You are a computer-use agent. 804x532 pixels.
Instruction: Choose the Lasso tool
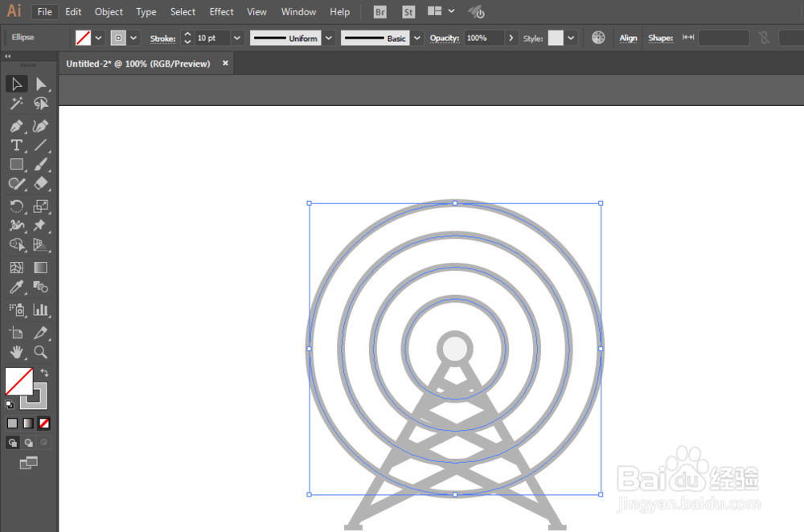pos(40,104)
